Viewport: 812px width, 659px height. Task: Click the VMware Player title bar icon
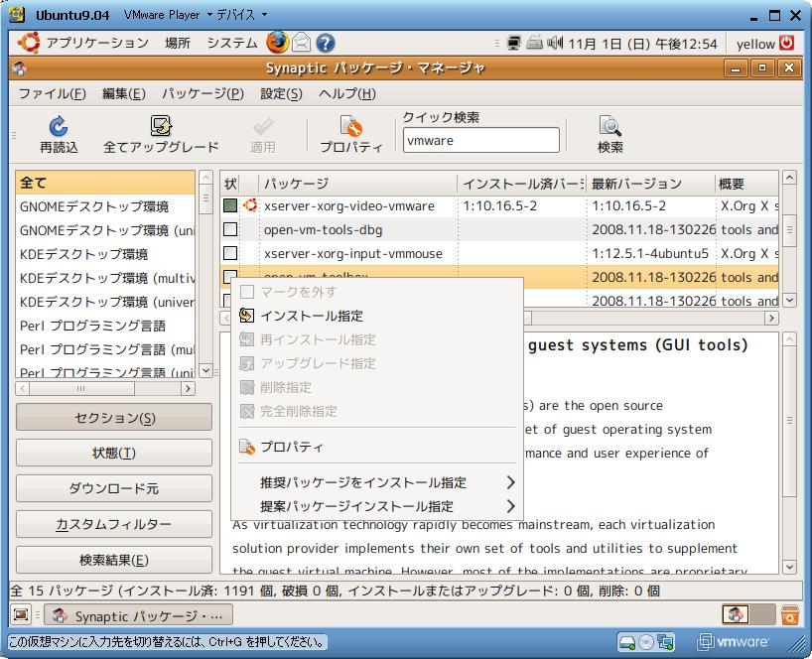pyautogui.click(x=17, y=15)
